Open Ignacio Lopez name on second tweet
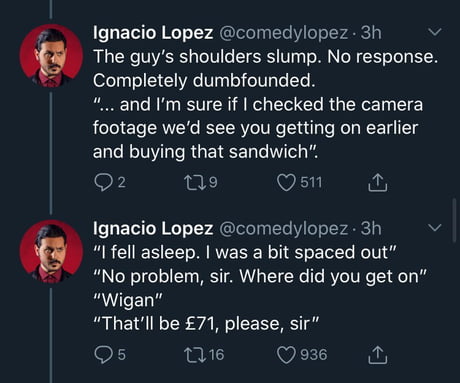This screenshot has width=460, height=383. [153, 228]
